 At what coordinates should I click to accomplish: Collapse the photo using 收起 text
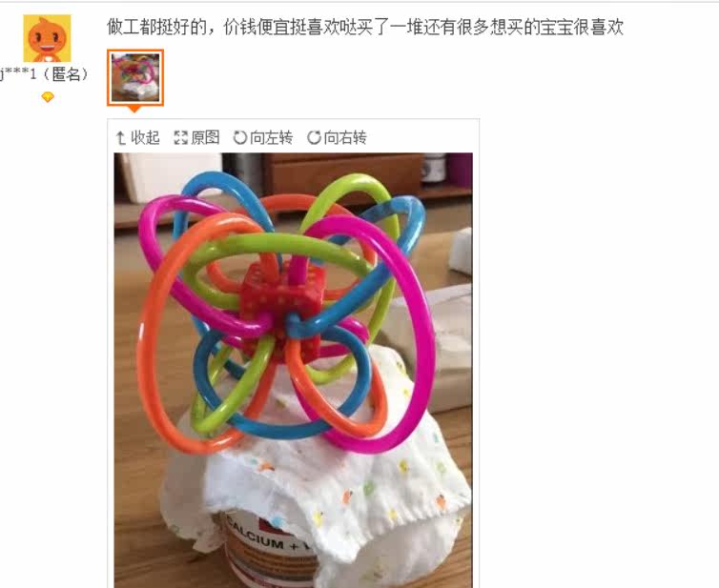[145, 137]
